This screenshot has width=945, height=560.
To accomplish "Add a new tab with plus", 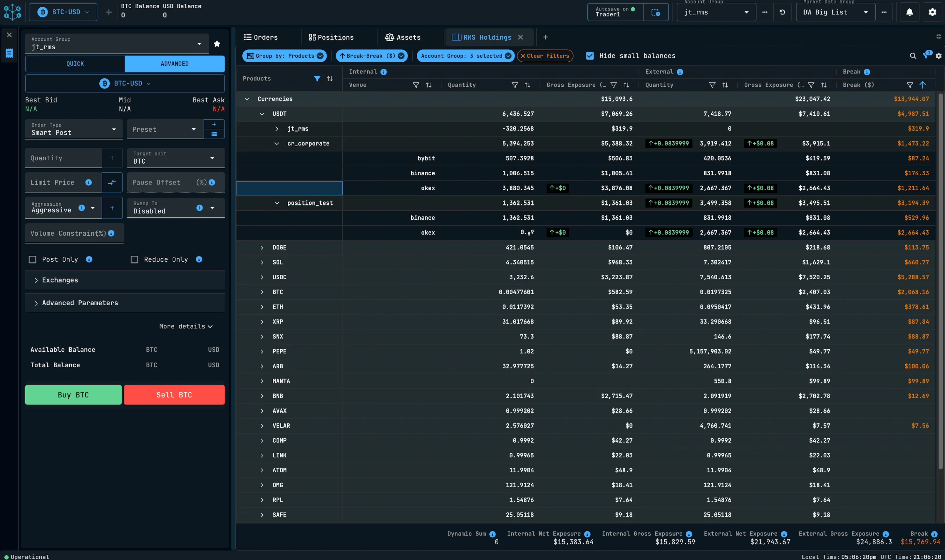I will tap(545, 37).
